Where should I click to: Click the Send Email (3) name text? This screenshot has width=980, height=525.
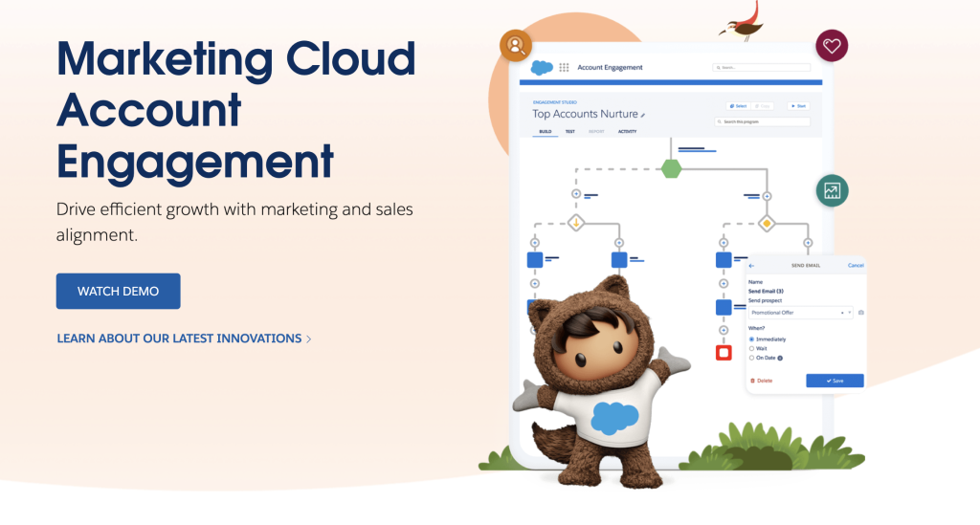[766, 292]
